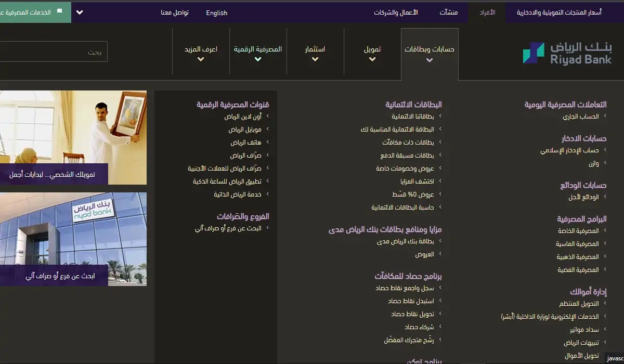
Task: Open the المصرفية الذهبية link
Action: click(x=578, y=257)
